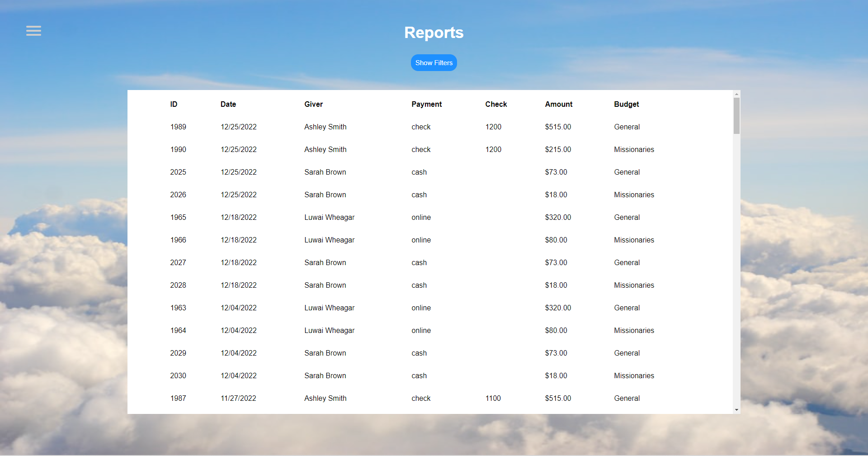Click the Date column header
This screenshot has height=456, width=868.
click(228, 104)
